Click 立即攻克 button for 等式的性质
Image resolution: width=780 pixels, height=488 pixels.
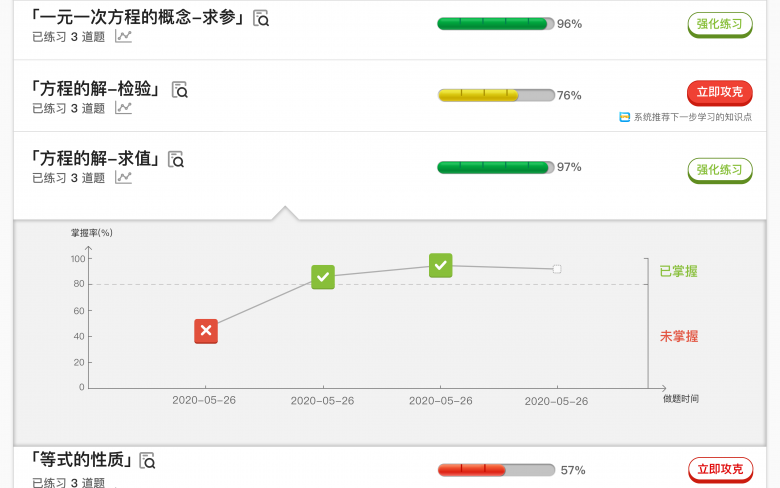[x=720, y=470]
